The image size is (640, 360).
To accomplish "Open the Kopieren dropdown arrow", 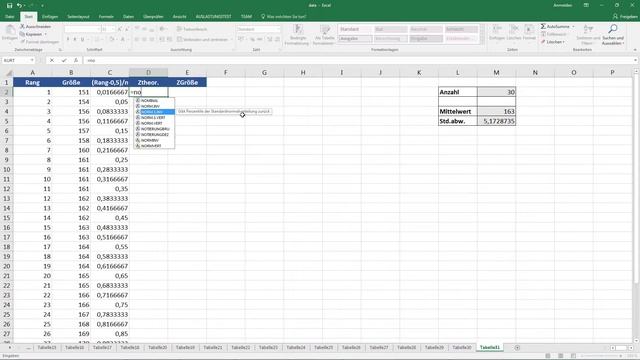I will [x=45, y=34].
